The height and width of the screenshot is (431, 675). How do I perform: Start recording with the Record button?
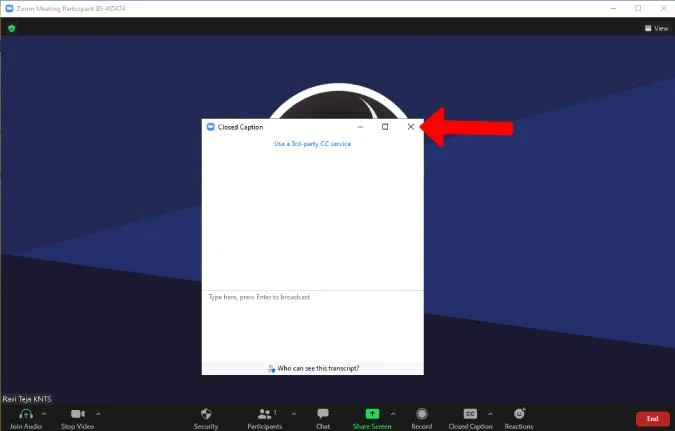click(x=421, y=419)
